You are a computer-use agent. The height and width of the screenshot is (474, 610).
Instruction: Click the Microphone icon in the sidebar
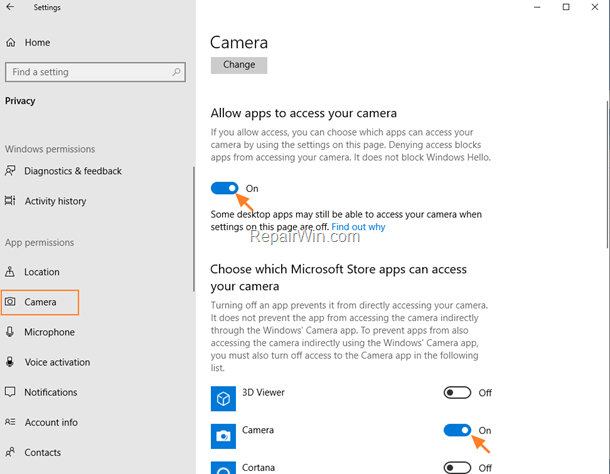pyautogui.click(x=10, y=332)
